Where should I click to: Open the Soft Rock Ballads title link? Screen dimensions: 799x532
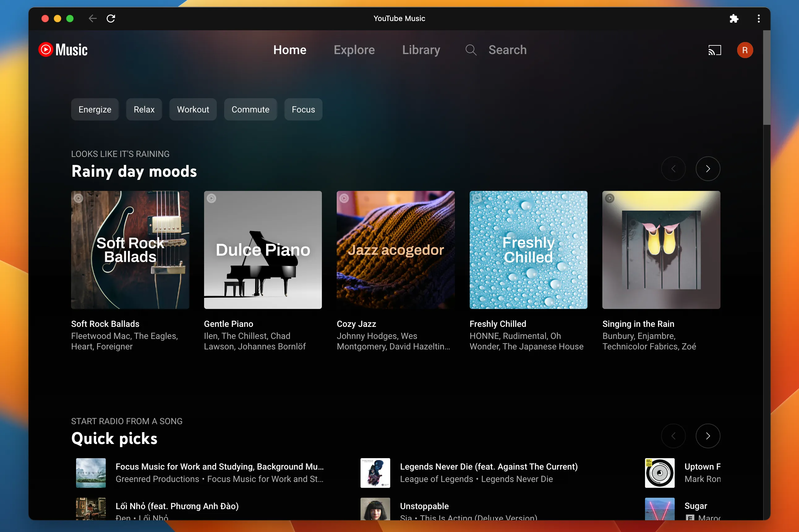(x=105, y=324)
